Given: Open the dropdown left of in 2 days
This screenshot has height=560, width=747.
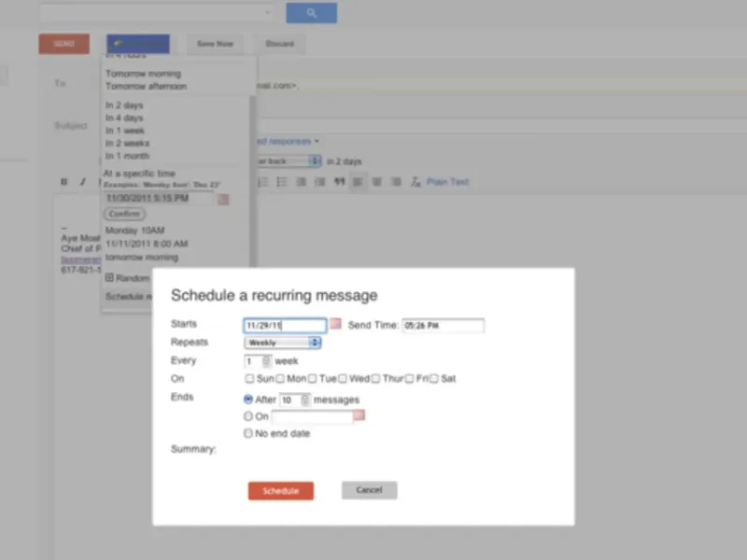Looking at the screenshot, I should [x=289, y=161].
